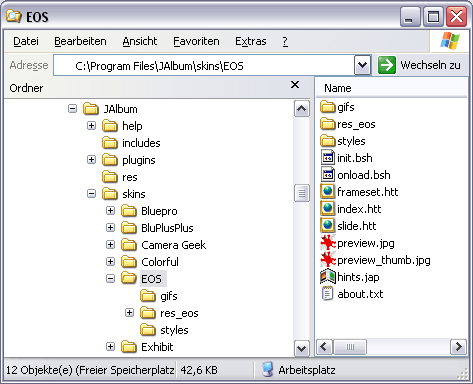Open the gifs folder icon in file list
The height and width of the screenshot is (384, 473).
coord(328,107)
